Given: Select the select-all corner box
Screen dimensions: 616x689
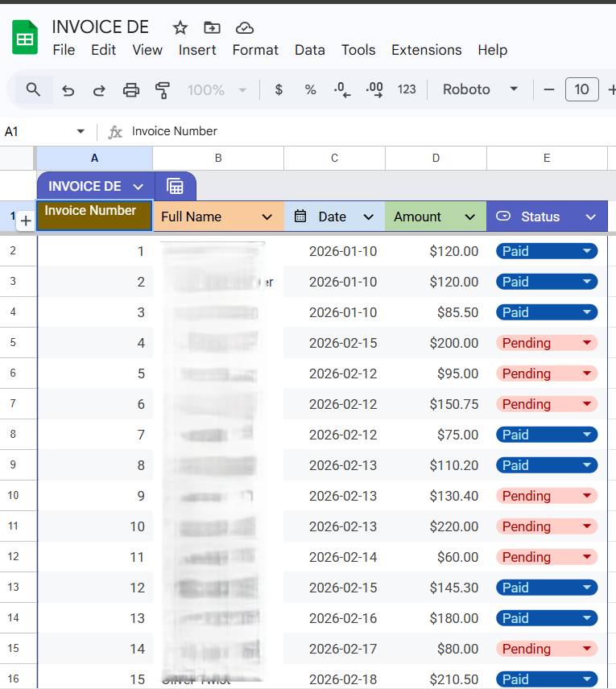Looking at the screenshot, I should point(18,159).
